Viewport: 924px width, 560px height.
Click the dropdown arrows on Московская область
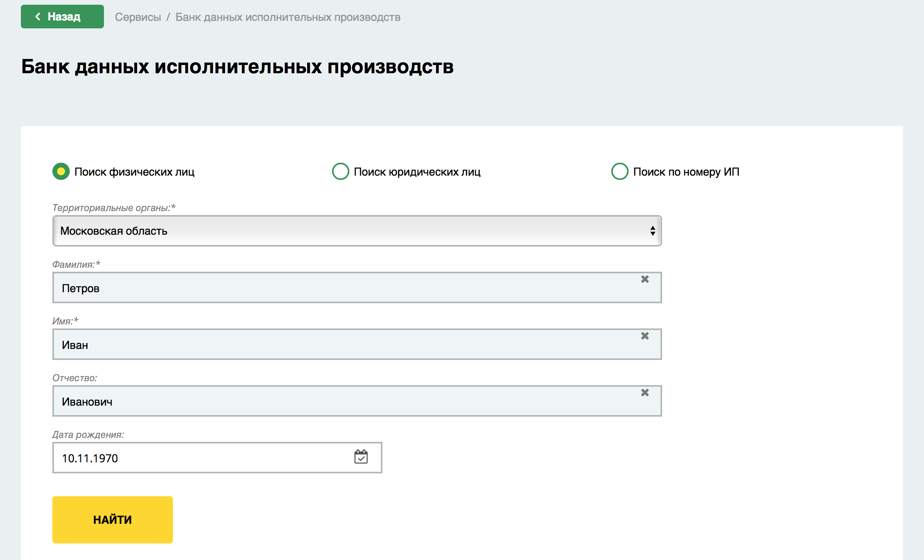(652, 231)
